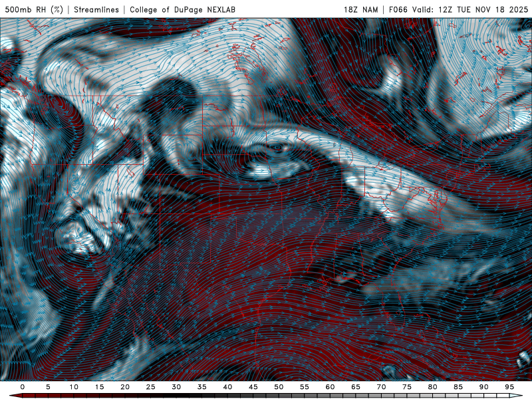
Task: Click the colorbar label "25"
Action: pyautogui.click(x=151, y=387)
